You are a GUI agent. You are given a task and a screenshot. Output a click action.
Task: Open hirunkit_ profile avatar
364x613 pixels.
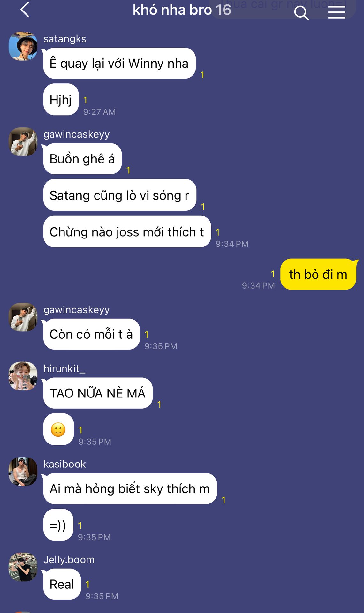pyautogui.click(x=23, y=376)
